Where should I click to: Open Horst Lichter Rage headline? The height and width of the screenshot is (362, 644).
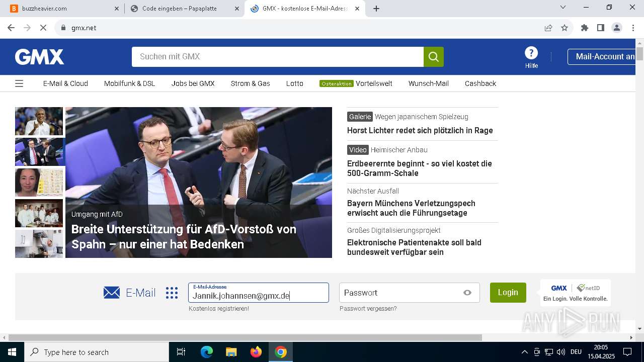(x=420, y=130)
